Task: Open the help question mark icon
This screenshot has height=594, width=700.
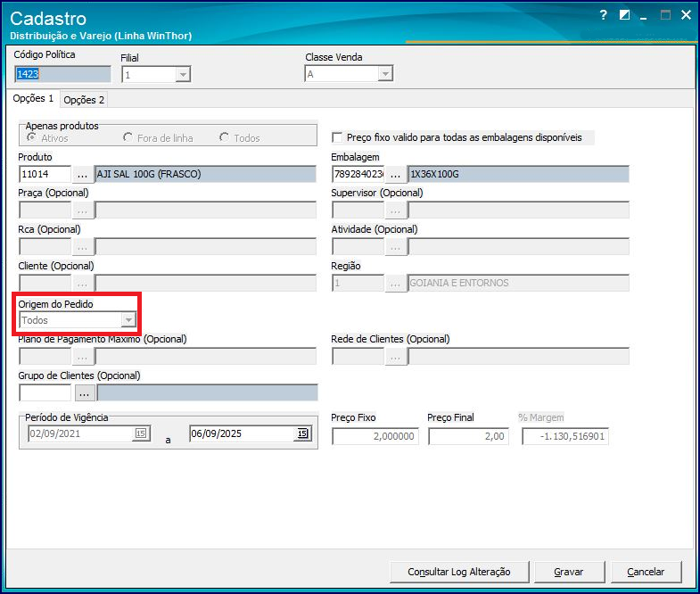Action: point(603,15)
